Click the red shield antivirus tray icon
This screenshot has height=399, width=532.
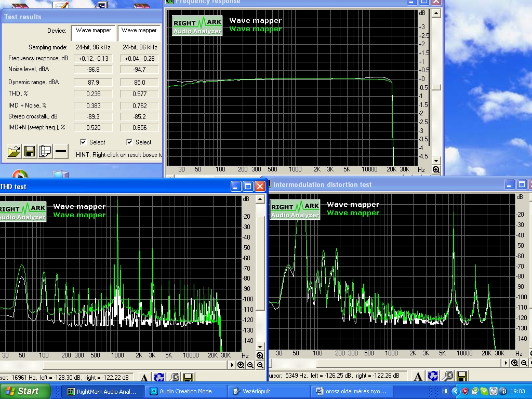point(465,391)
